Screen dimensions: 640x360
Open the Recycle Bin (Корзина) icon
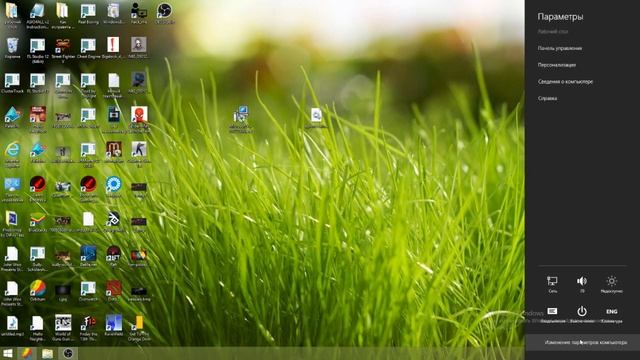(x=12, y=48)
